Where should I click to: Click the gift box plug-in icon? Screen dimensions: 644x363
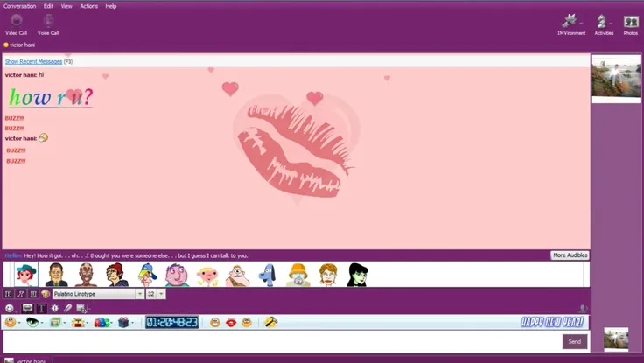click(123, 323)
